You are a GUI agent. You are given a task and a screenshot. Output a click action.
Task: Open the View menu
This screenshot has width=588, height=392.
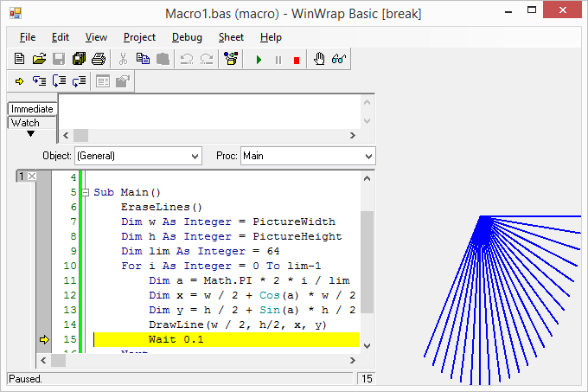pos(96,37)
